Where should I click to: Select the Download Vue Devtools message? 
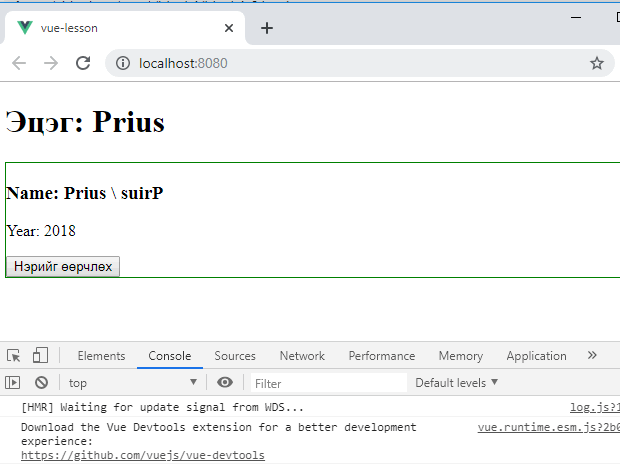(218, 434)
